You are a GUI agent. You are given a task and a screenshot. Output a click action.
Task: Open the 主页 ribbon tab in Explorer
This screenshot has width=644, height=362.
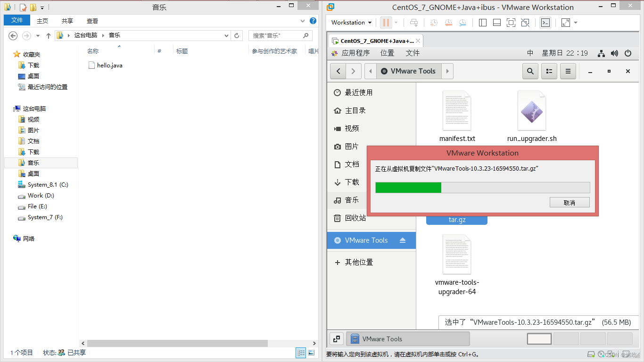coord(42,21)
